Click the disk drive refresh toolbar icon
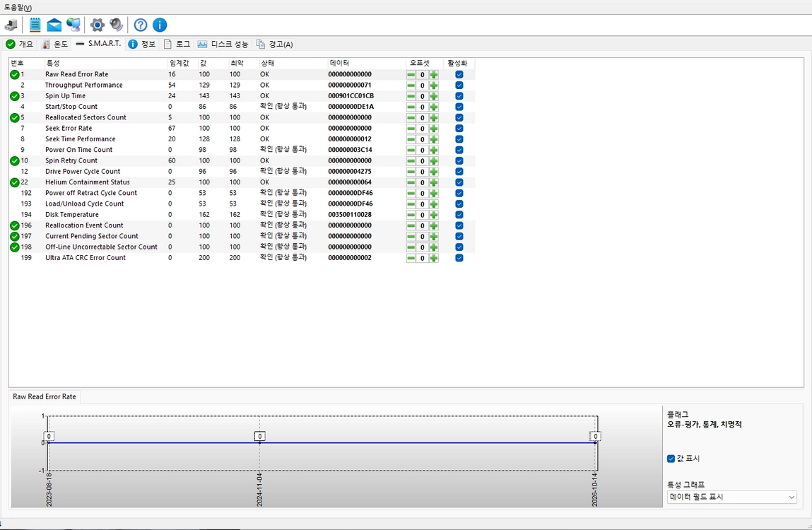This screenshot has height=530, width=812. click(x=11, y=25)
